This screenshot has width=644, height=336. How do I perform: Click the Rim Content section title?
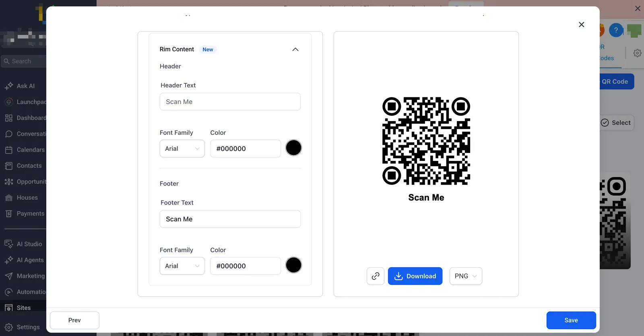coord(177,49)
